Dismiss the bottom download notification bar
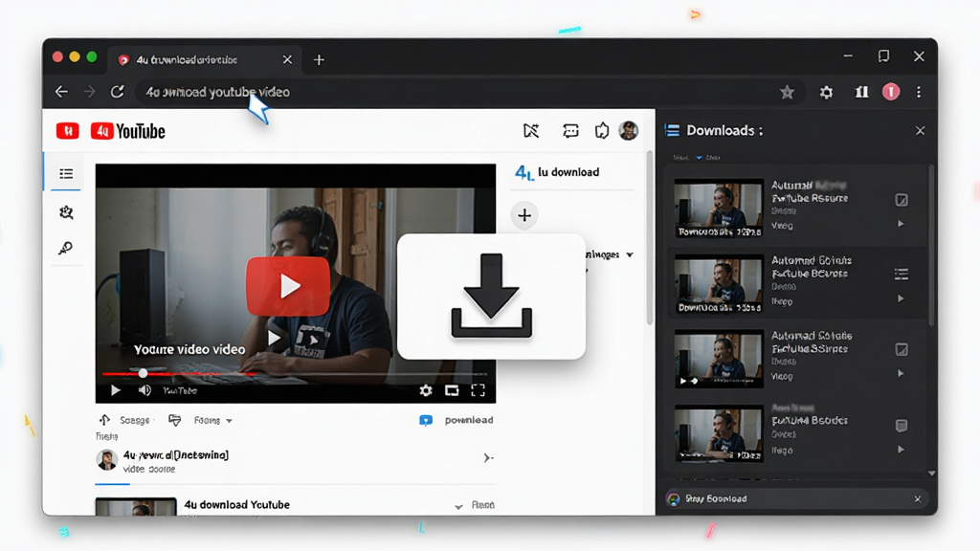 point(918,498)
